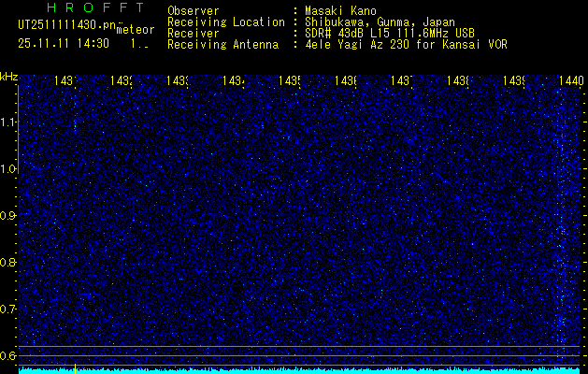The width and height of the screenshot is (588, 374).
Task: Click the 1.0 frequency axis label
Action: [x=9, y=169]
